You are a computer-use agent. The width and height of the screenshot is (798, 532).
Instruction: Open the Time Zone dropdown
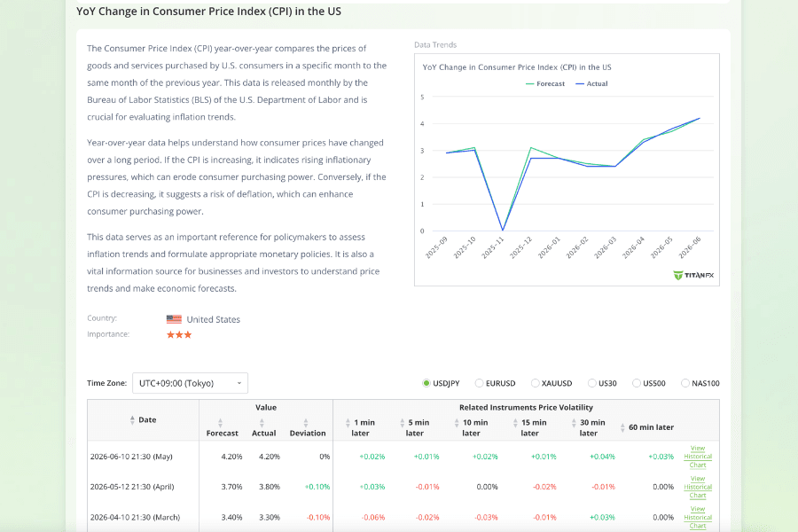[x=190, y=383]
